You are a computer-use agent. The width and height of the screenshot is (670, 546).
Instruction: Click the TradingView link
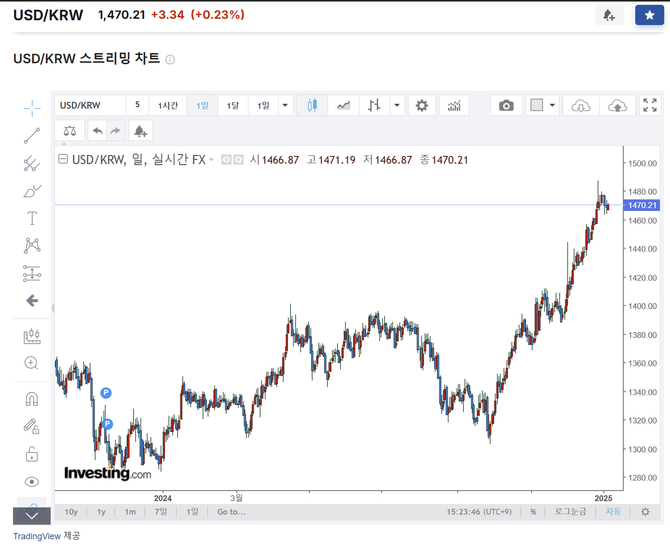coord(36,536)
